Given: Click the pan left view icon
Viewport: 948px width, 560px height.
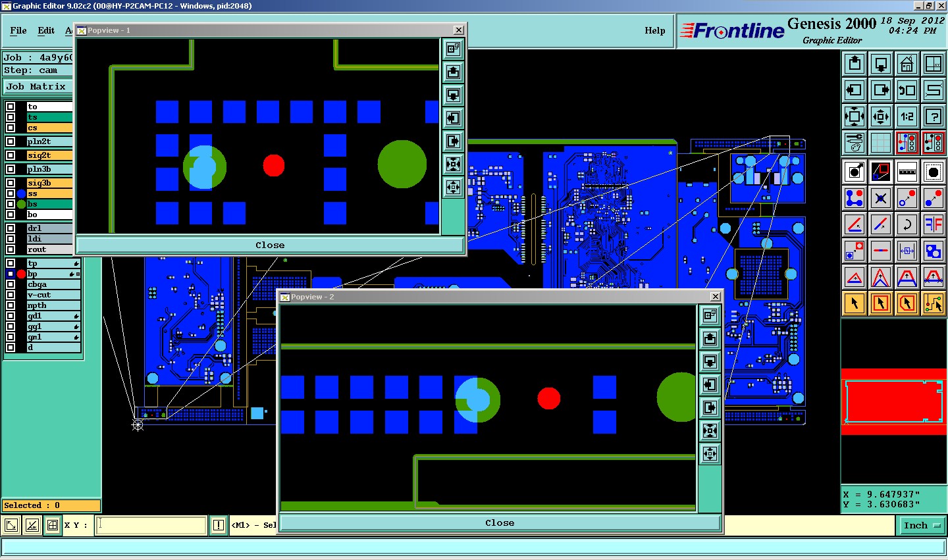Looking at the screenshot, I should point(855,90).
